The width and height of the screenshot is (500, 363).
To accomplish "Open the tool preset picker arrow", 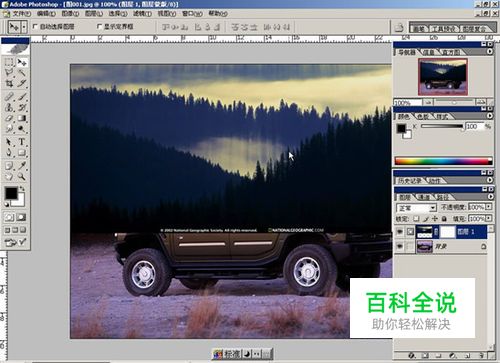I will tap(24, 27).
